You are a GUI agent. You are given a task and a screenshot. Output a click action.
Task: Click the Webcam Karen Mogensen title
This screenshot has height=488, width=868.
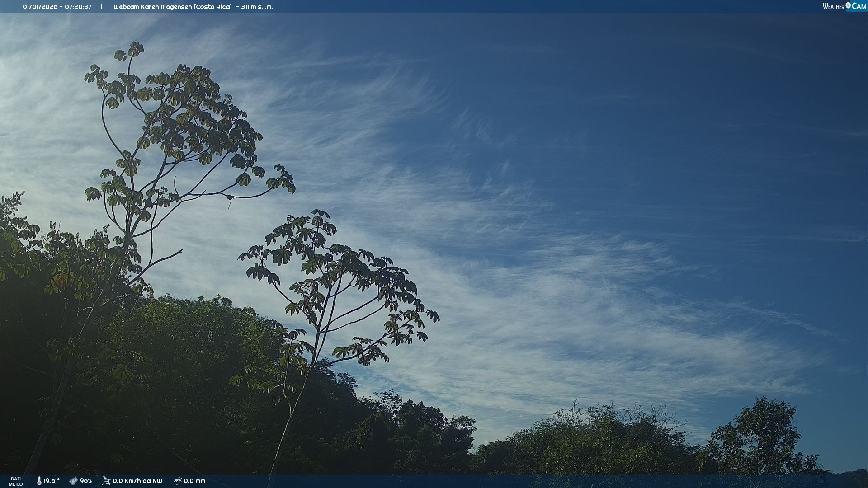click(153, 7)
